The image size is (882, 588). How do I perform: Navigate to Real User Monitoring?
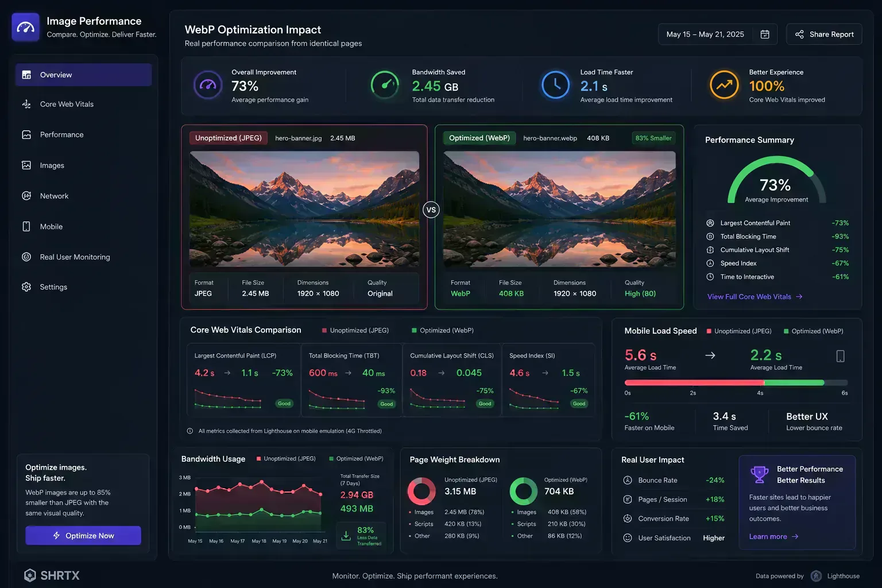83,257
